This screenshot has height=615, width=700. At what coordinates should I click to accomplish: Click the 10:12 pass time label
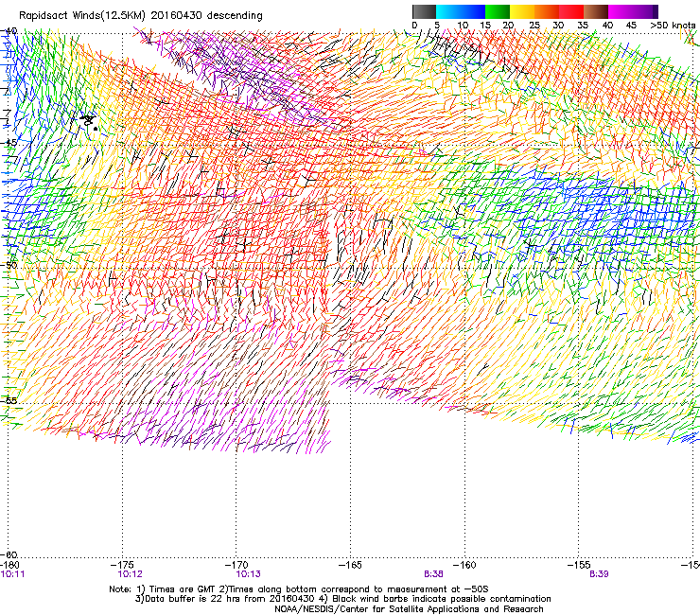(x=130, y=574)
